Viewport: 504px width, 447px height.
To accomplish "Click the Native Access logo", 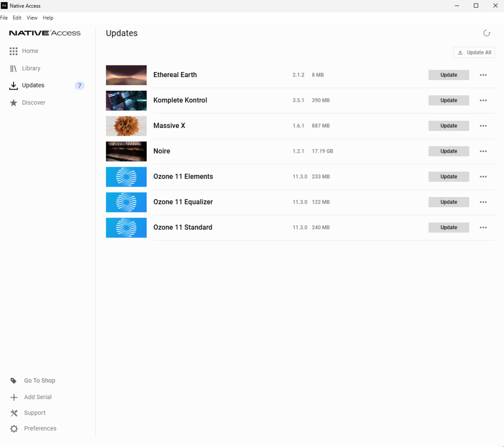I will click(x=45, y=33).
